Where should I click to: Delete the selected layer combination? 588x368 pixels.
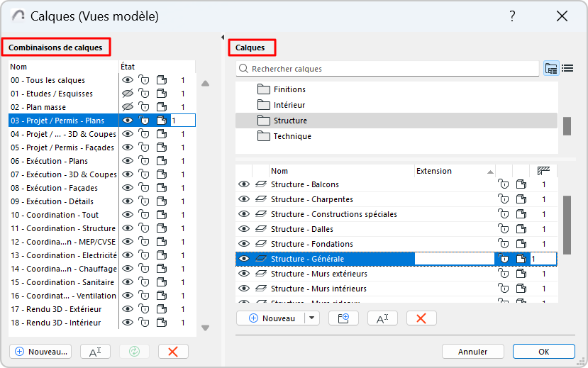point(173,352)
